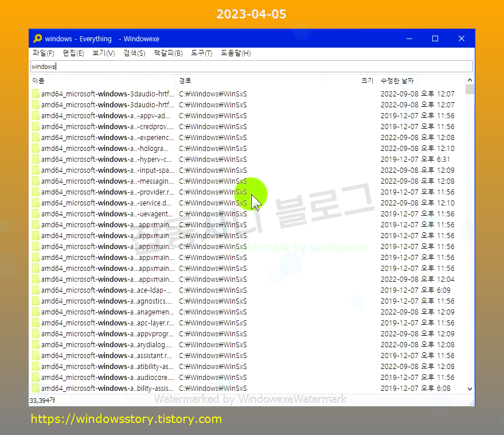The width and height of the screenshot is (504, 435).
Task: Select the amd64_microsoft-windows-a..-hyperv-c... entry
Action: [107, 160]
